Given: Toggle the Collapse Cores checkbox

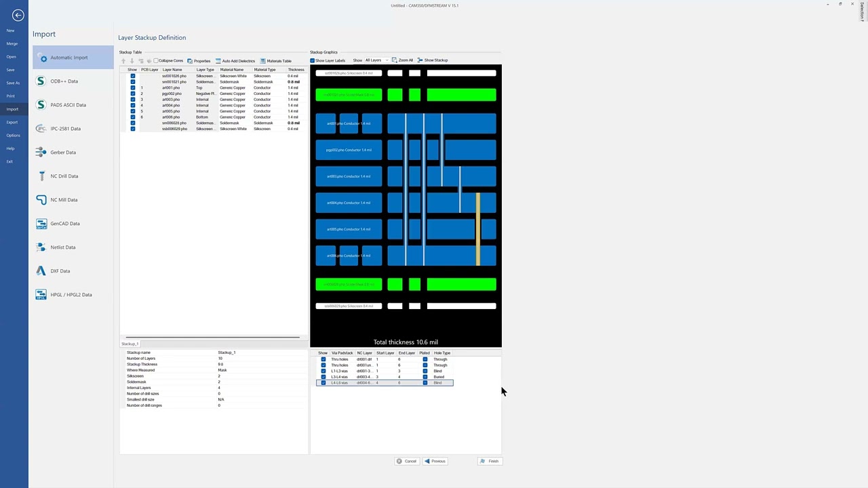Looking at the screenshot, I should (x=156, y=61).
